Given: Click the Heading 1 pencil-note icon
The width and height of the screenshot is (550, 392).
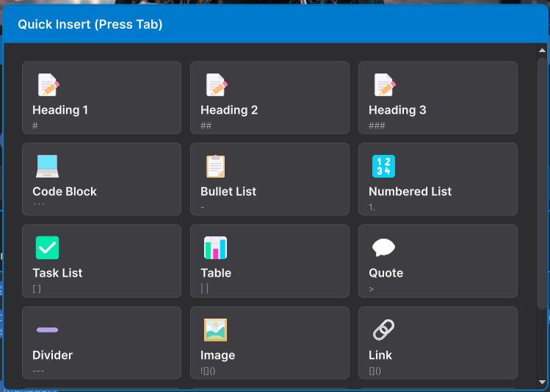Looking at the screenshot, I should pyautogui.click(x=48, y=85).
